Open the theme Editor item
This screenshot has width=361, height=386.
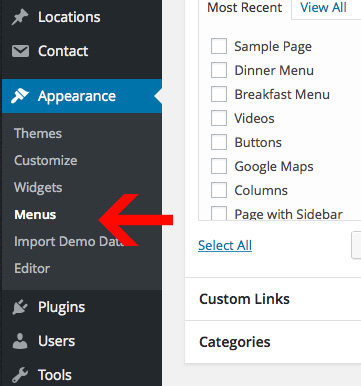32,268
